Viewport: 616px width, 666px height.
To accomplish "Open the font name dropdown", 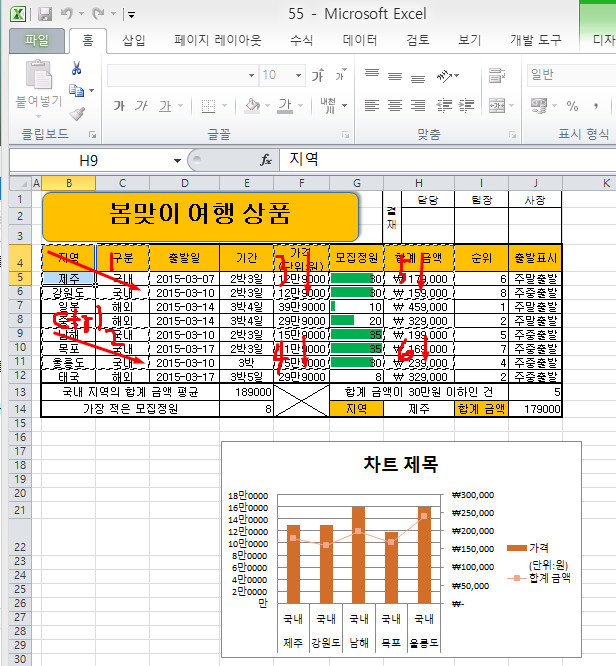I will click(251, 76).
